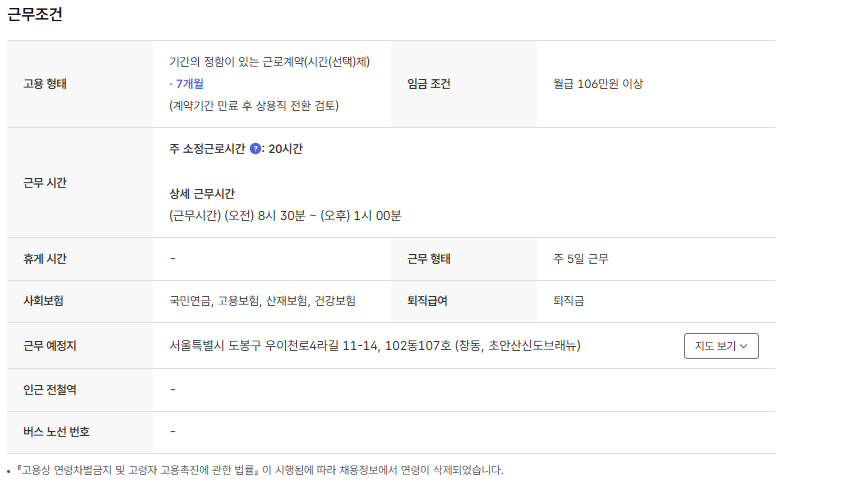Click the 근무 형태 label cell
The image size is (864, 503).
[x=429, y=259]
